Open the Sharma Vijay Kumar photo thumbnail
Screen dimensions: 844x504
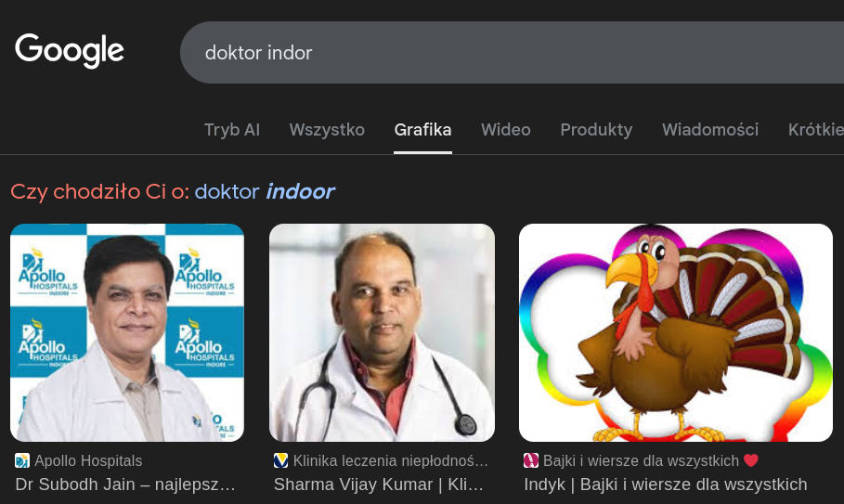[382, 332]
